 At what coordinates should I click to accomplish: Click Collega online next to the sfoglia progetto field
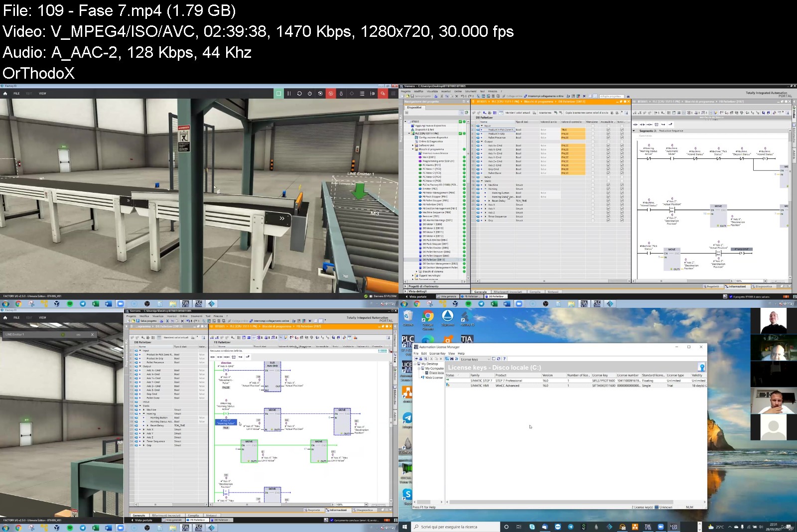pos(512,96)
